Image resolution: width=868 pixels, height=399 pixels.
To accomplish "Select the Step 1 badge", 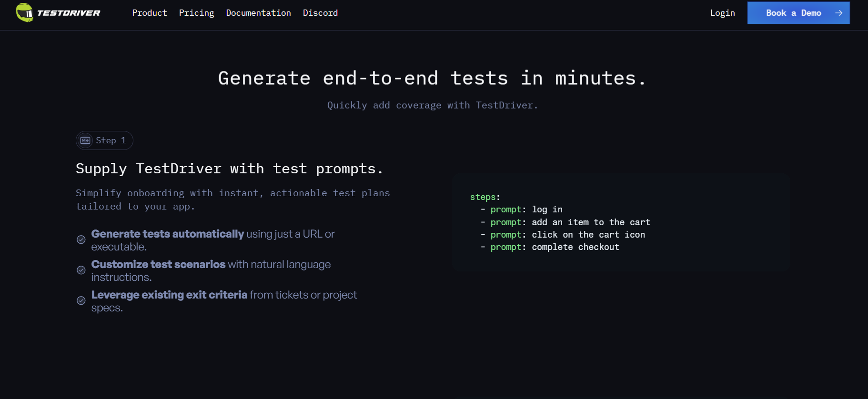I will point(104,140).
